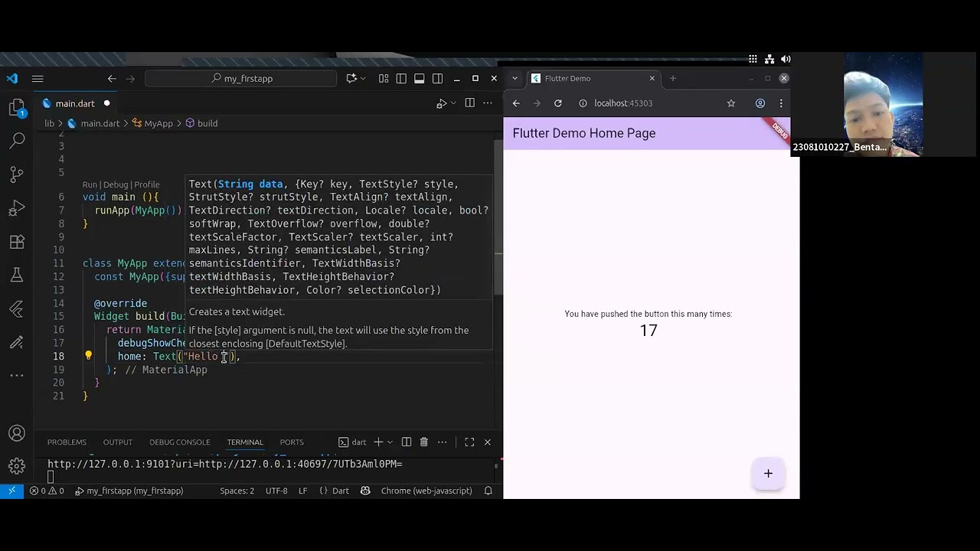Click the Profile code lens link
The width and height of the screenshot is (980, 551).
coord(147,184)
